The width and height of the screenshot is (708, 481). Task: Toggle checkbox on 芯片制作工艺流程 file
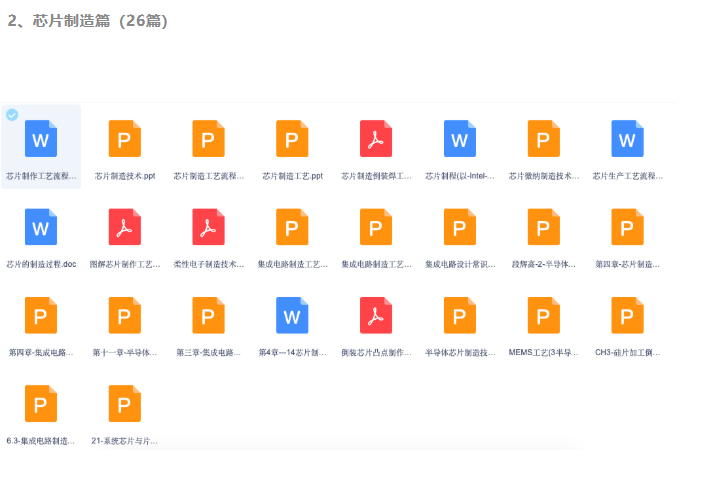point(12,115)
